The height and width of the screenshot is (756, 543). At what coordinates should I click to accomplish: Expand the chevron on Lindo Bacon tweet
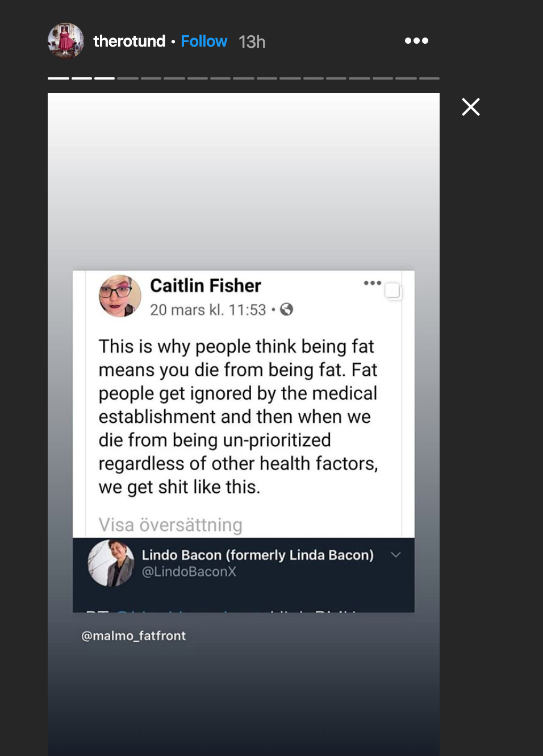point(396,555)
